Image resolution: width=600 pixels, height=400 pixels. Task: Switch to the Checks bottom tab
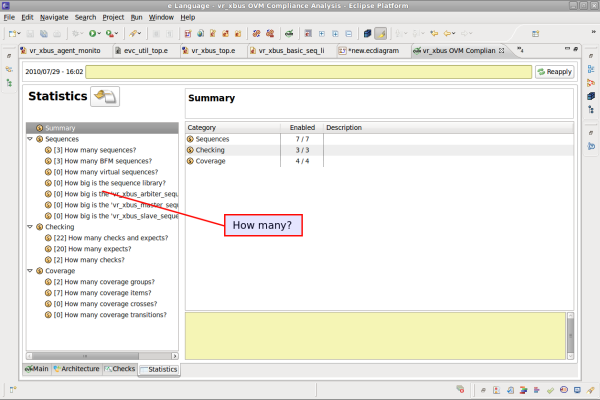tap(119, 369)
